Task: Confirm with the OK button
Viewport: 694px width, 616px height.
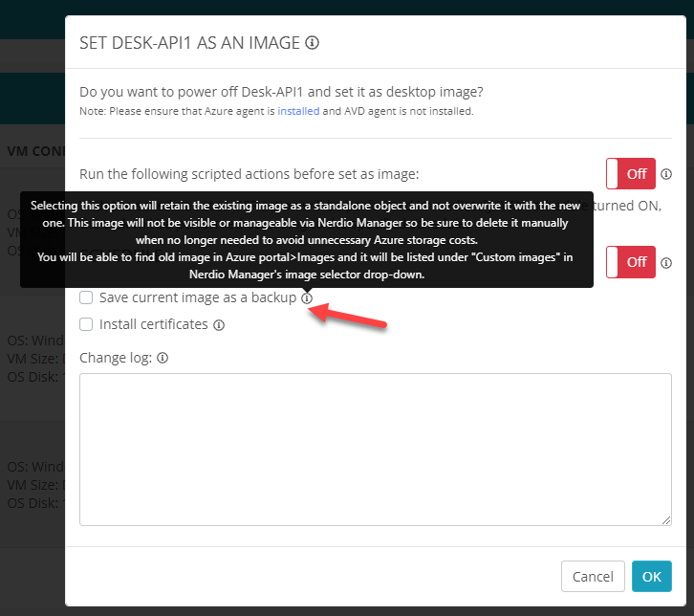Action: click(651, 577)
